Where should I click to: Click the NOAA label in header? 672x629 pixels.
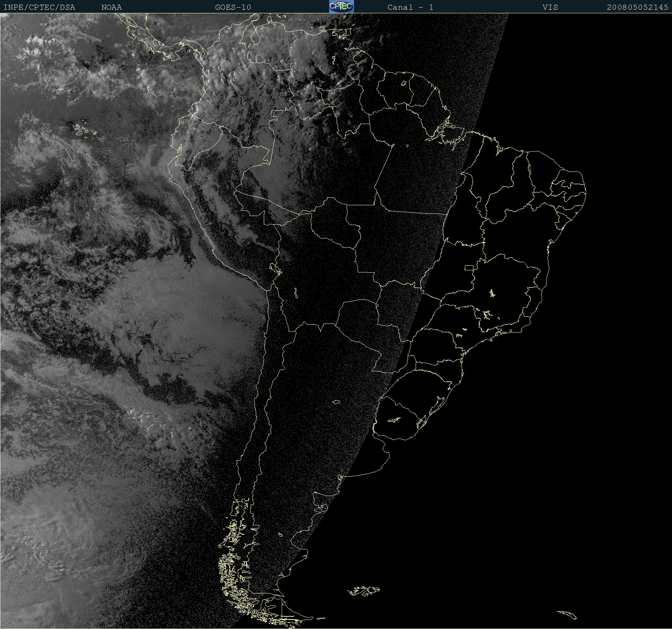[112, 7]
